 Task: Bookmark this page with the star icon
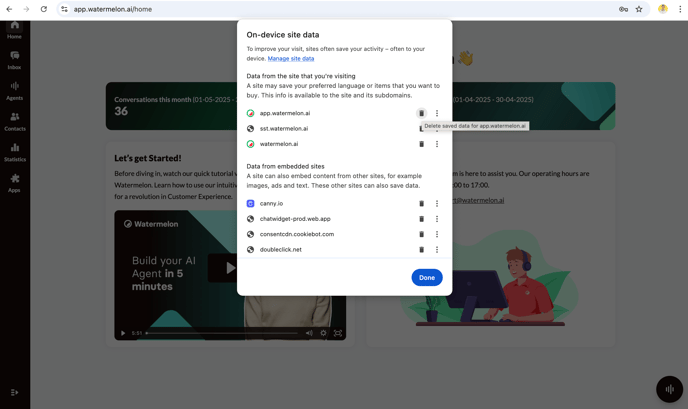(639, 9)
